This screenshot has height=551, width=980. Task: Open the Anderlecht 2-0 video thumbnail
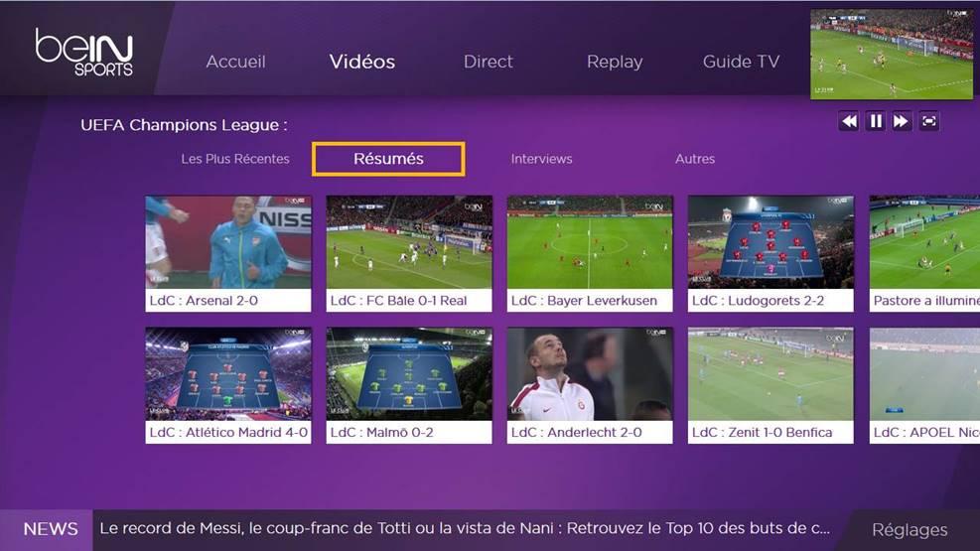(x=590, y=373)
